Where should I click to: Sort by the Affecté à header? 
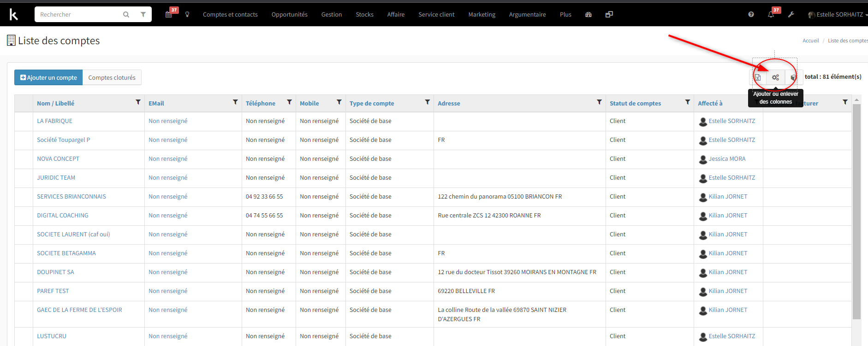point(710,103)
